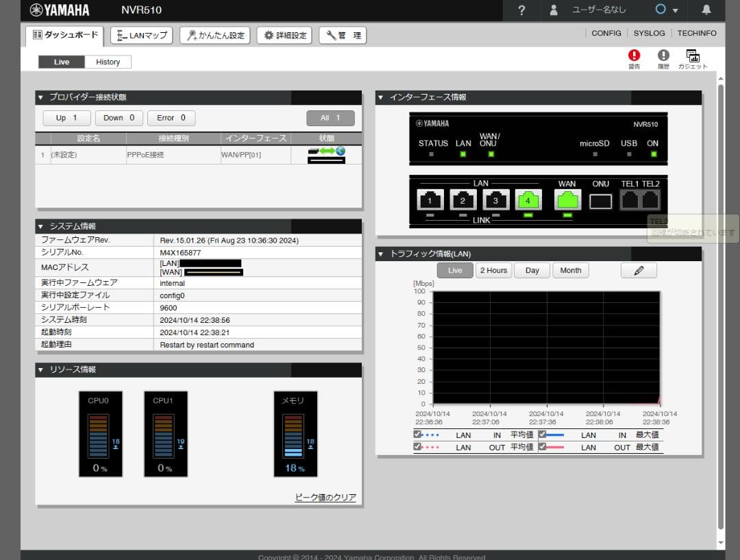Image resolution: width=740 pixels, height=560 pixels.
Task: Switch to the LANマップ tab
Action: pyautogui.click(x=142, y=36)
